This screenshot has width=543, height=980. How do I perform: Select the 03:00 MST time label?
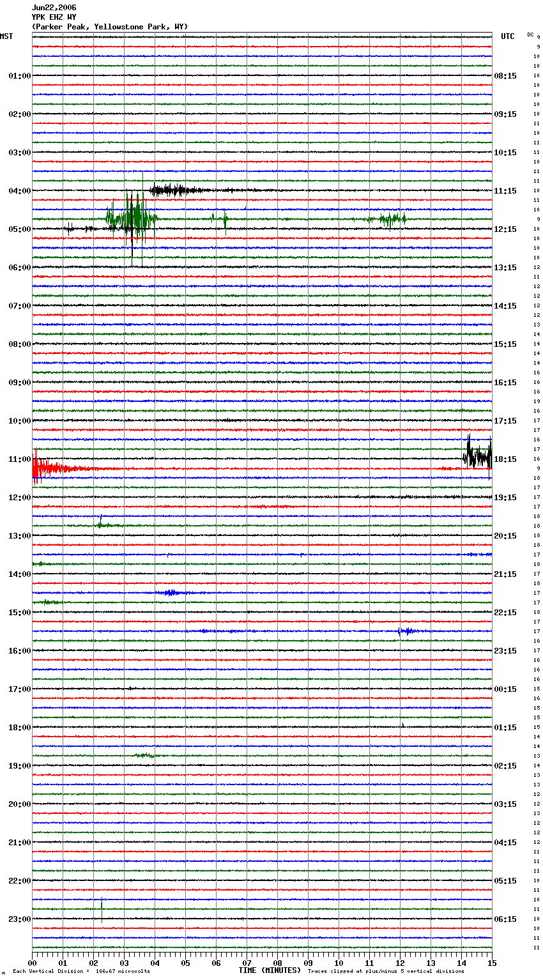[x=20, y=153]
